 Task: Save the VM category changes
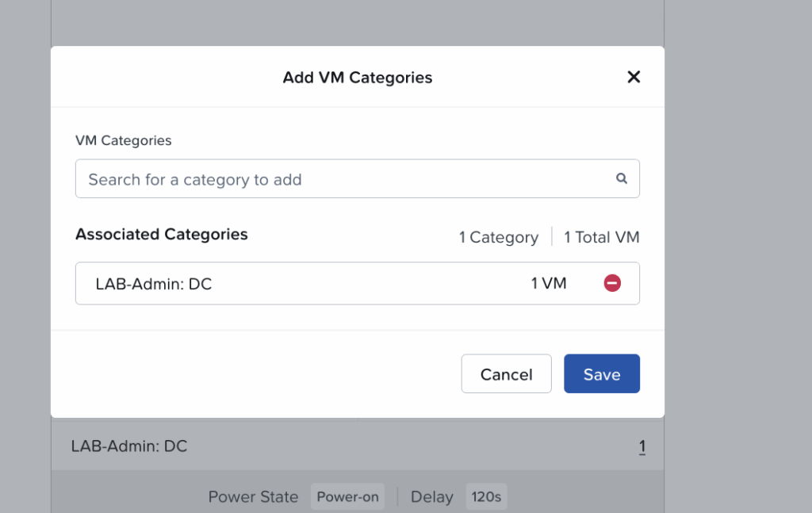tap(601, 373)
